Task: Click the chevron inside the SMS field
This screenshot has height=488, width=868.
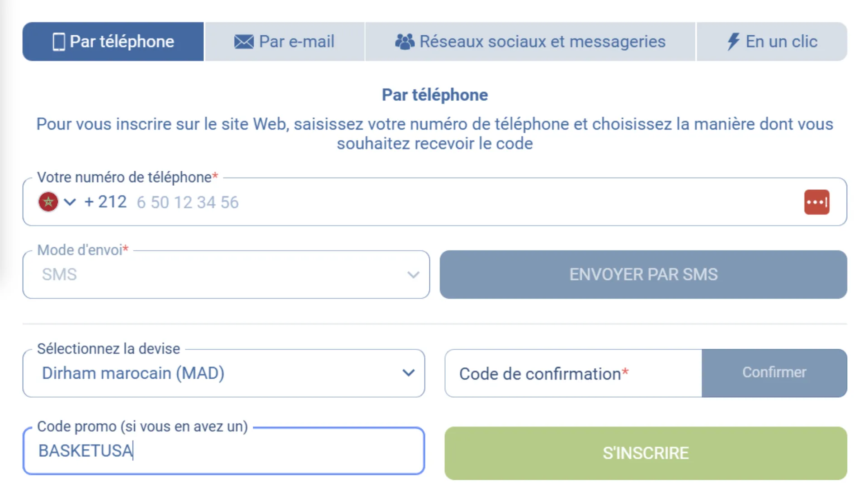Action: coord(413,275)
